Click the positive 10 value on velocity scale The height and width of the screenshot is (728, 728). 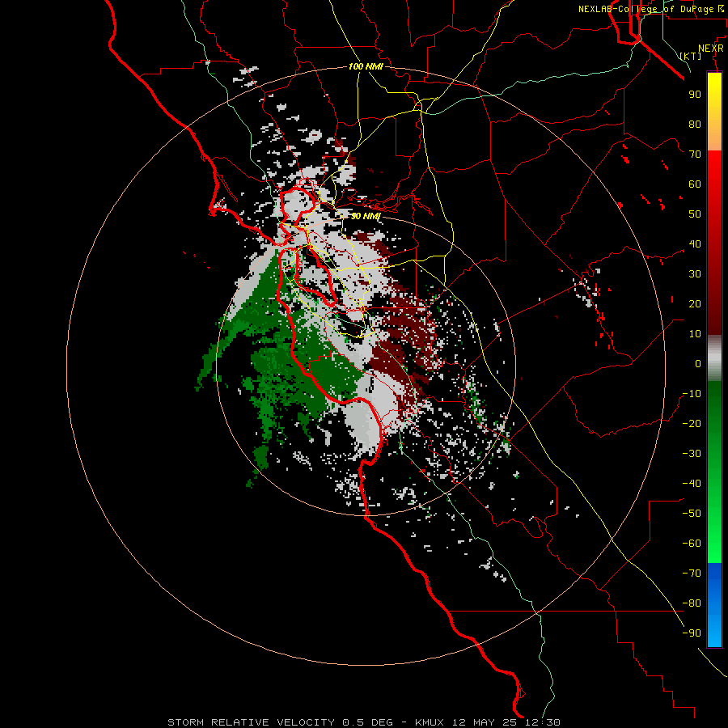coord(695,333)
